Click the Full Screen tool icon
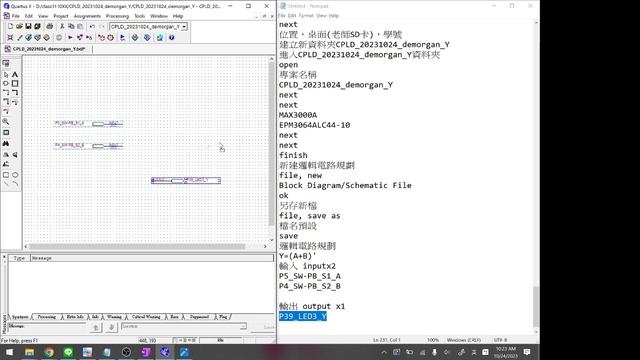Viewport: 640px width, 360px height. 6,133
